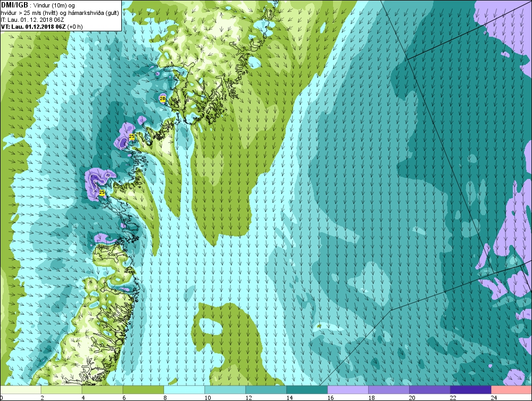Click the title line 'DMI/IGB : Vindur (10m) og'
Viewport: 532px width, 401px height.
(38, 5)
